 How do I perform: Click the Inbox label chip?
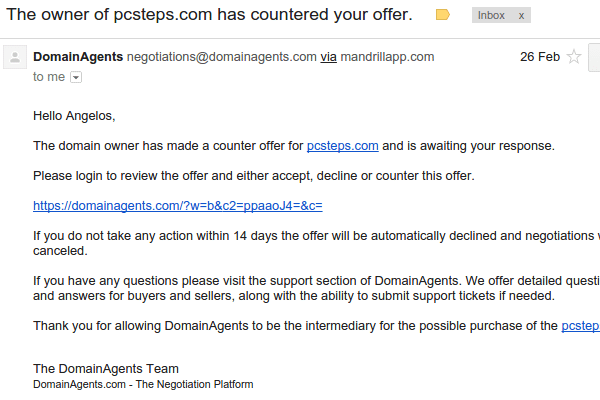point(491,15)
